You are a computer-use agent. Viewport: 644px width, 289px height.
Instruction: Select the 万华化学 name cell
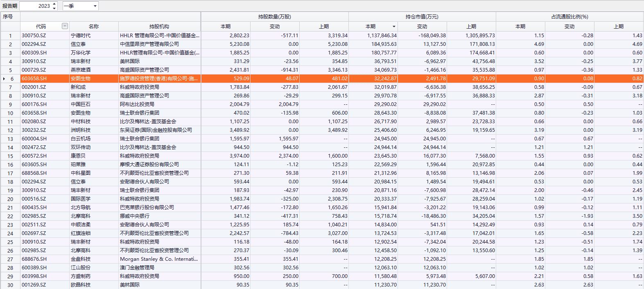point(81,53)
